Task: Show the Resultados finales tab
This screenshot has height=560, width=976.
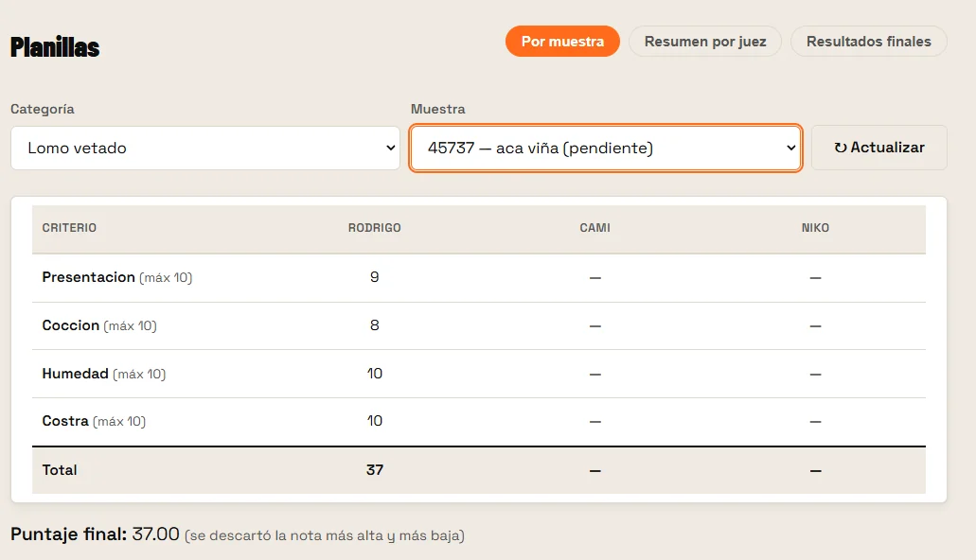Action: point(868,41)
